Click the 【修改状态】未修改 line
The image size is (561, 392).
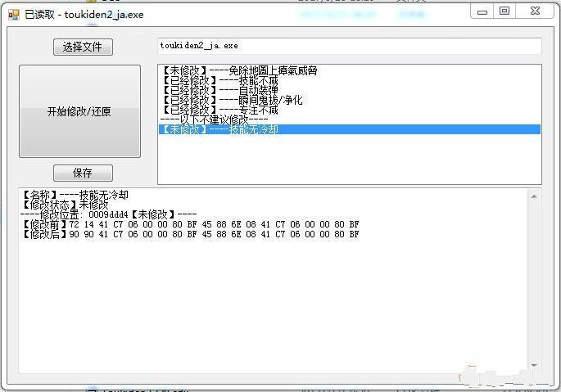pyautogui.click(x=65, y=205)
